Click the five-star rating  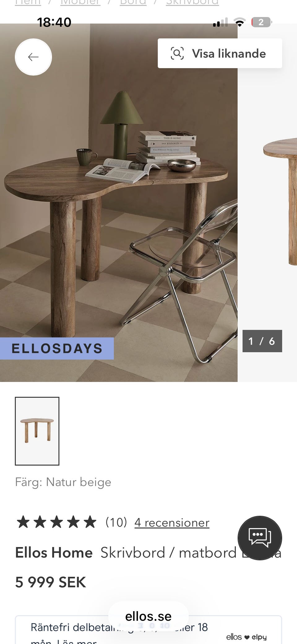click(x=56, y=522)
